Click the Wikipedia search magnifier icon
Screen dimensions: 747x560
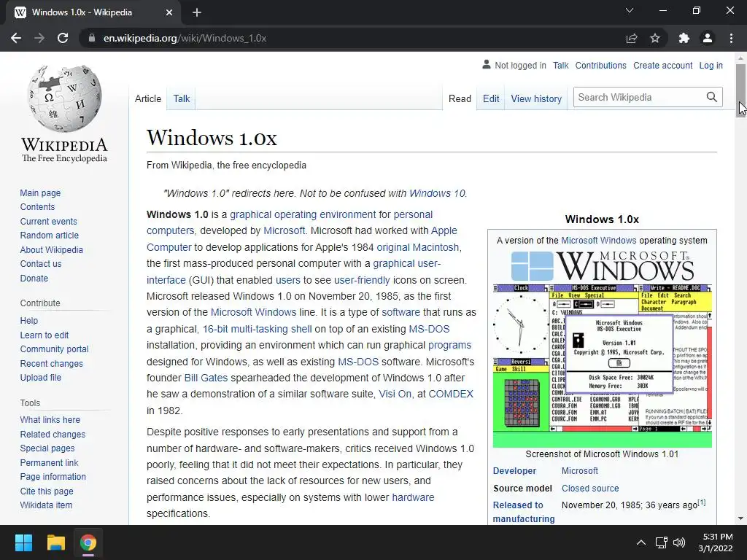[712, 97]
